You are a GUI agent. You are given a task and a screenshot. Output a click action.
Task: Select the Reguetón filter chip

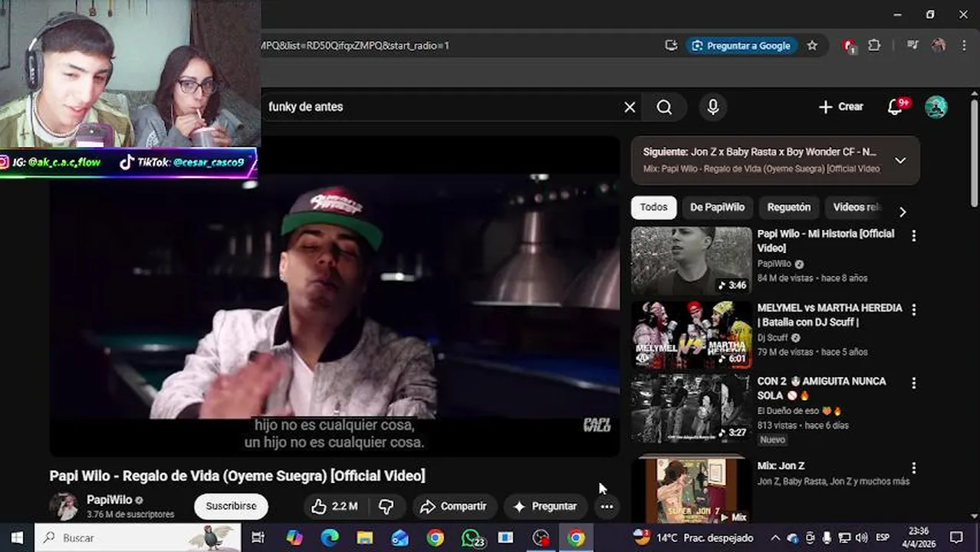788,207
